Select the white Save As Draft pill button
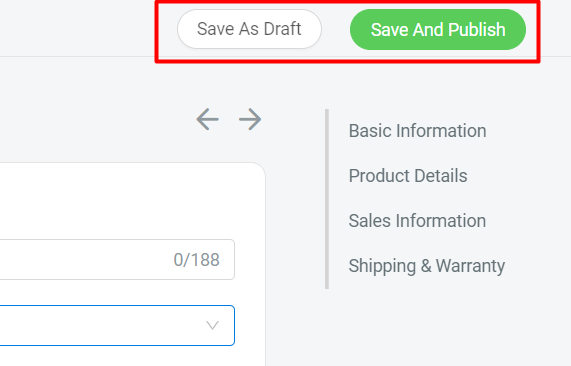This screenshot has width=571, height=366. (249, 29)
